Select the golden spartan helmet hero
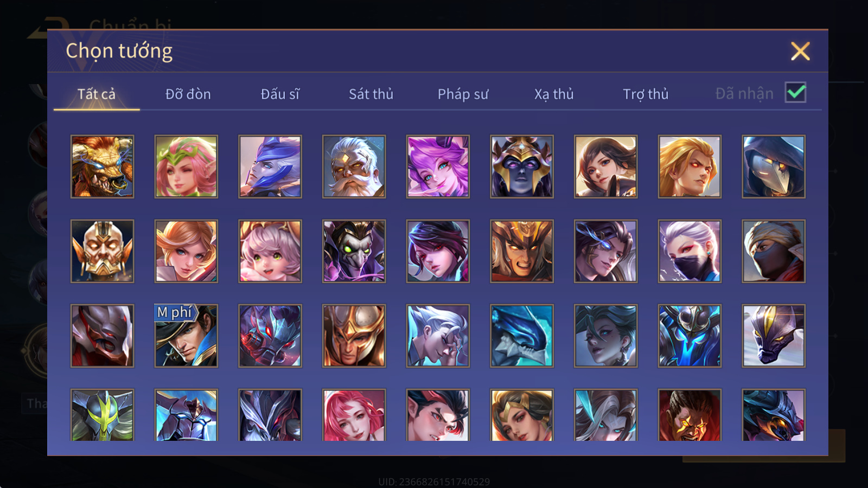This screenshot has width=868, height=488. coord(354,336)
